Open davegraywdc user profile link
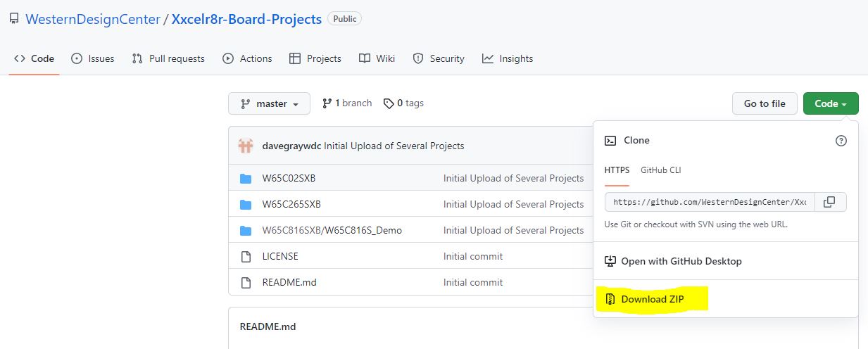The width and height of the screenshot is (868, 349). pos(291,146)
